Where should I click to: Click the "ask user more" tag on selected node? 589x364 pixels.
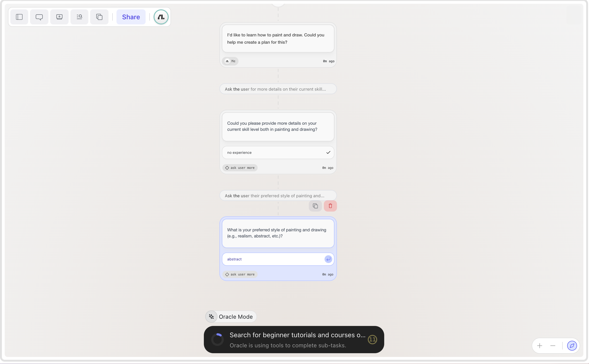[240, 275]
